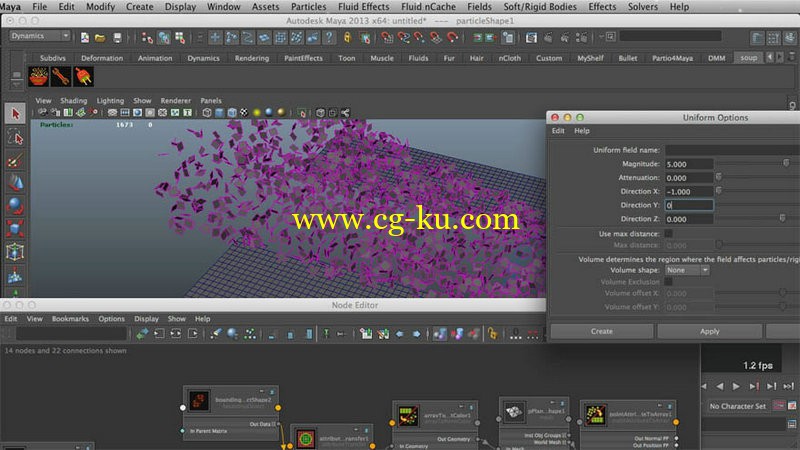Click the Apply button in Uniform Options
This screenshot has height=450, width=800.
tap(709, 331)
